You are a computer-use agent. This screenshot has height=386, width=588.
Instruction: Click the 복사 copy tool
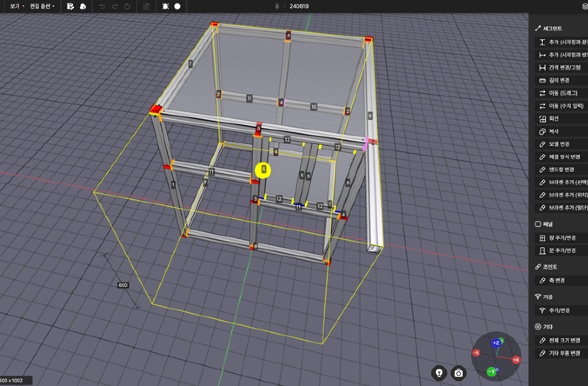[554, 131]
